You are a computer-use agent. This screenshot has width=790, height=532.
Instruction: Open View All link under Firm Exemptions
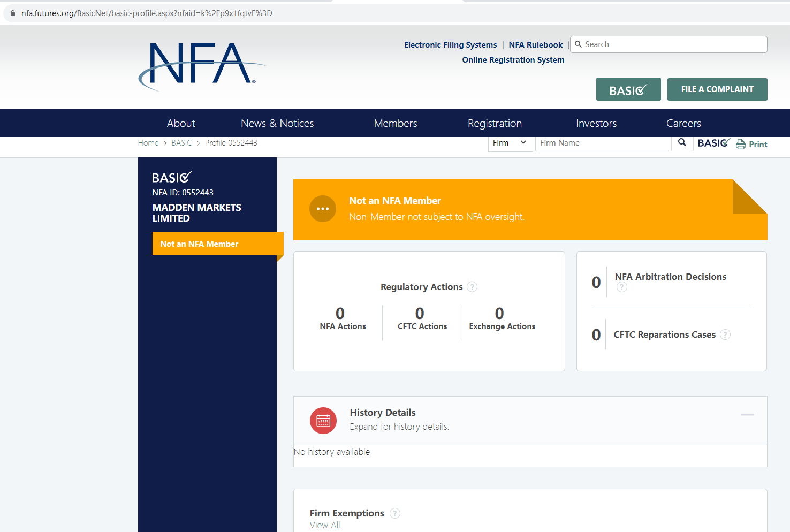(325, 525)
